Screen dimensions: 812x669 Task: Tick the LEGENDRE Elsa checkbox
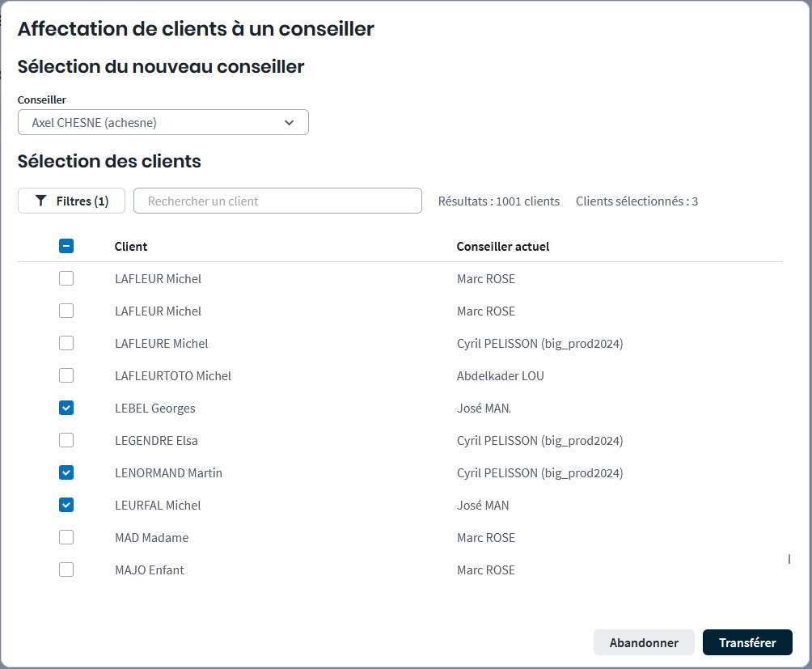coord(66,440)
